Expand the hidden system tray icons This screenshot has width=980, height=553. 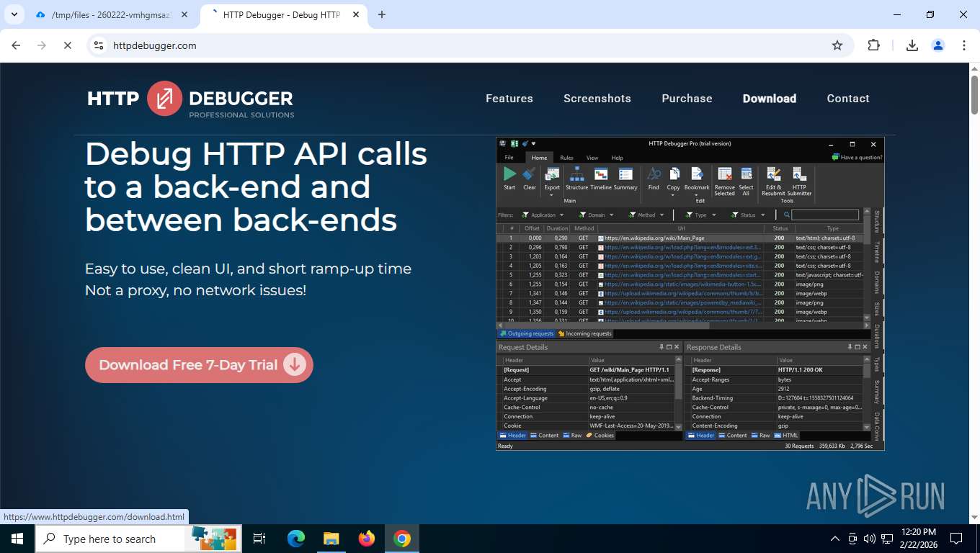pyautogui.click(x=835, y=539)
